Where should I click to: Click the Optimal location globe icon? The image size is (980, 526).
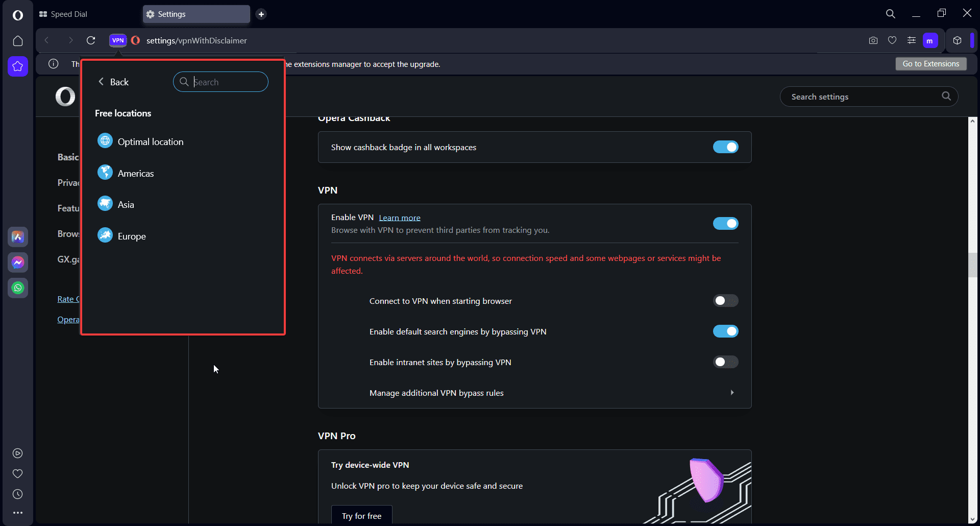tap(105, 140)
